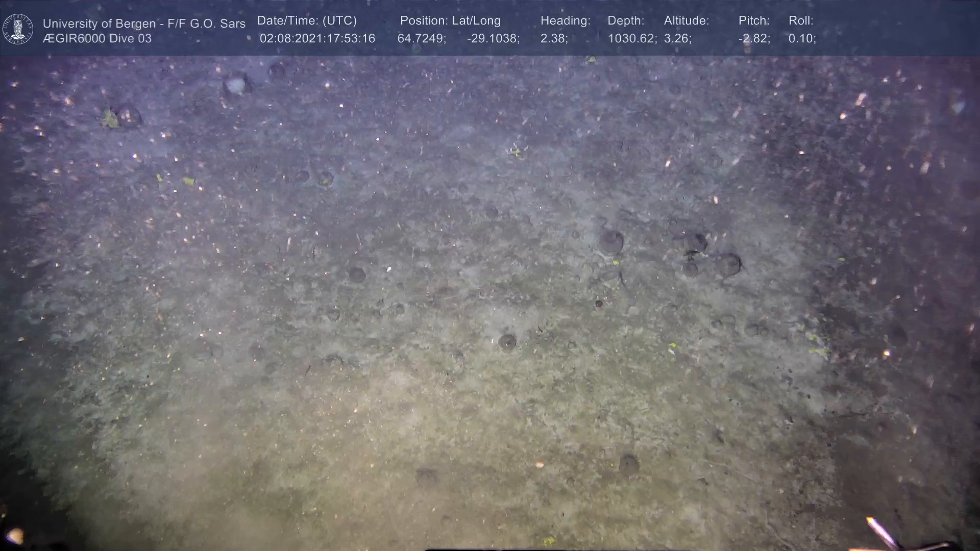This screenshot has width=980, height=551.
Task: Select the ÆGIR6000 Dive 03 label
Action: [x=97, y=39]
